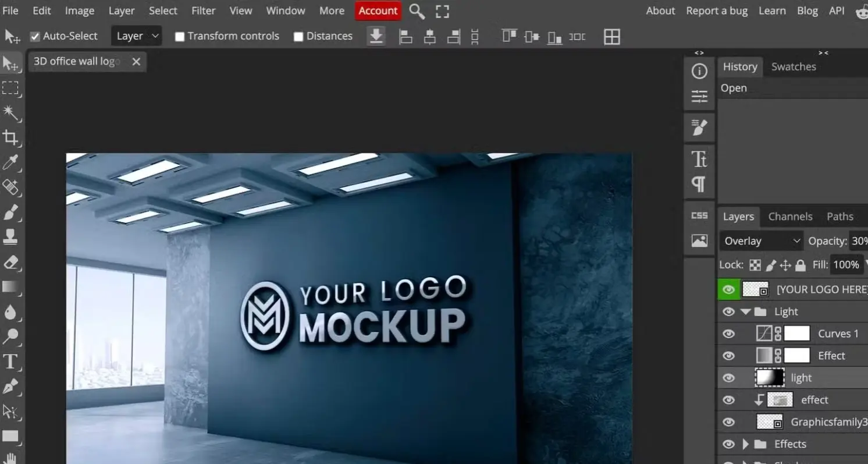
Task: Click the Curves 1 layer mask thumbnail
Action: (797, 334)
